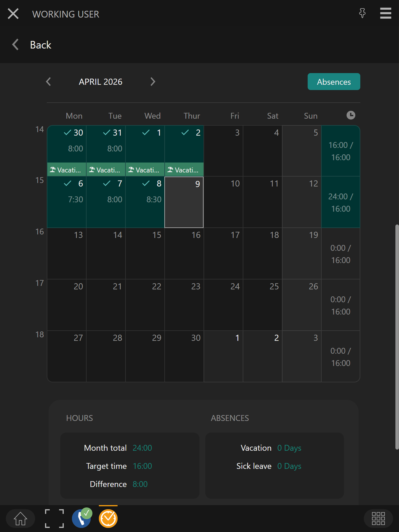The height and width of the screenshot is (532, 399).
Task: Click the HOURS section heading
Action: point(79,418)
